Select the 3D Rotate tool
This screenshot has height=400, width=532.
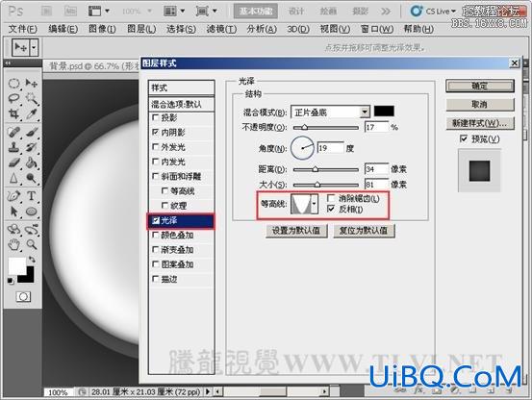13,229
